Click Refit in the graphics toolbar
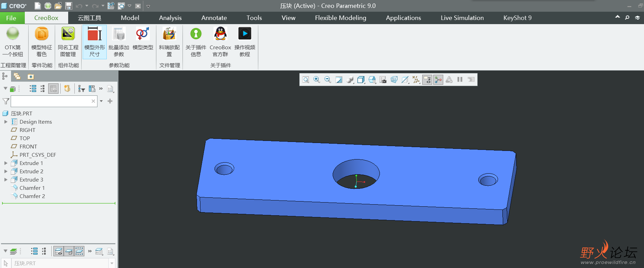Image resolution: width=644 pixels, height=268 pixels. pos(306,80)
